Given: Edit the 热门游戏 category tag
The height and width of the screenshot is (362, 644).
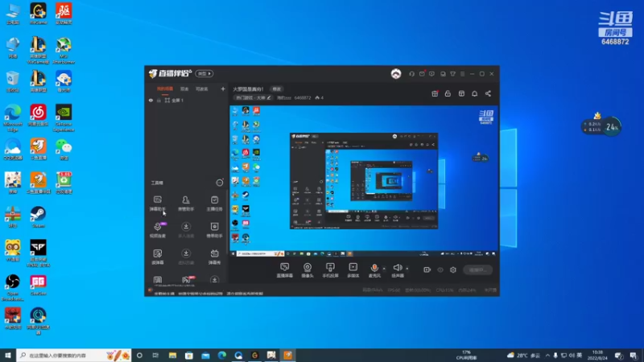Looking at the screenshot, I should coord(253,97).
